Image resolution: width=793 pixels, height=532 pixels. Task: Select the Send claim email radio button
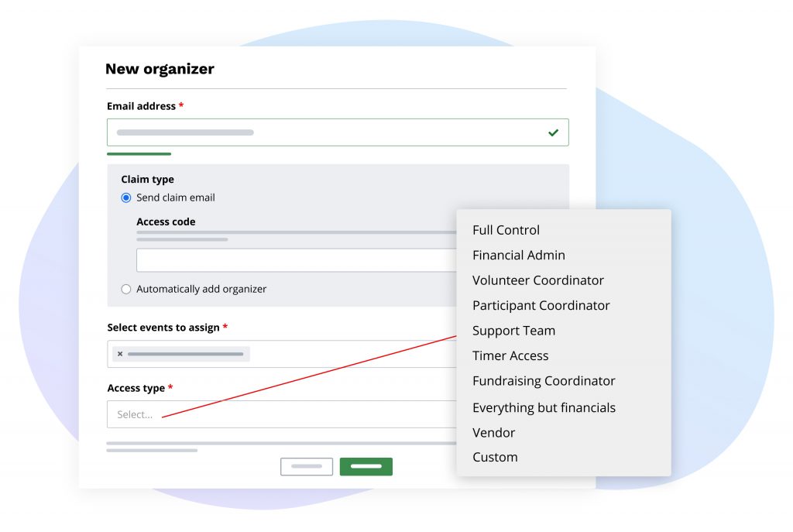126,197
